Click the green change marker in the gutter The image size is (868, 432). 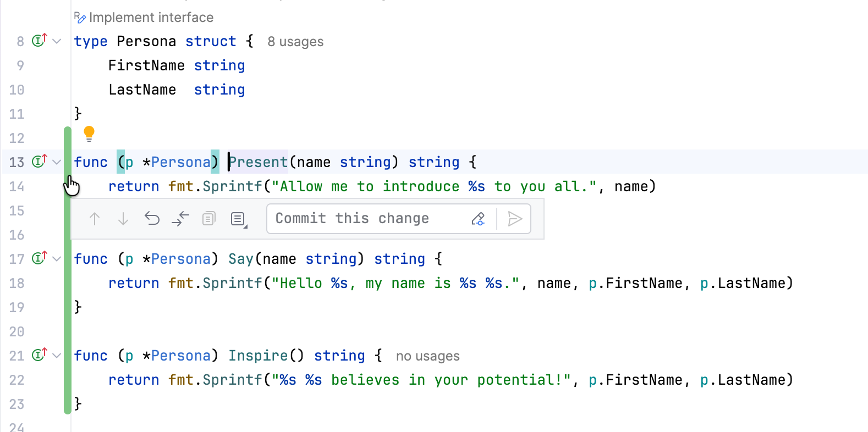[x=68, y=270]
